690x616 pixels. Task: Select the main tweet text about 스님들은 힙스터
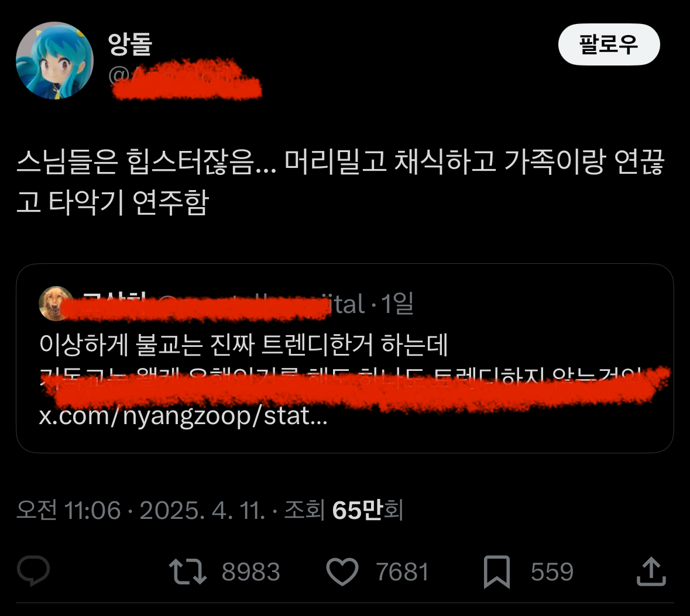click(340, 182)
